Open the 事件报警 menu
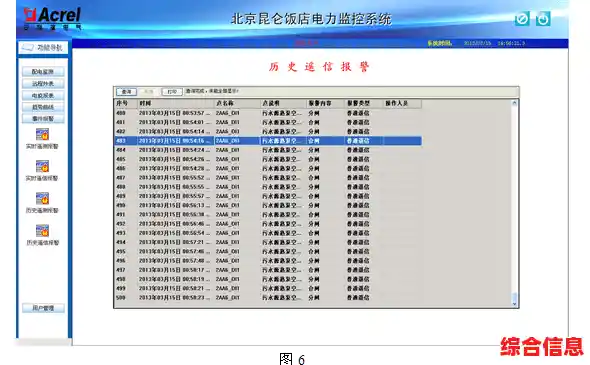Viewport: 590px width, 365px height. (43, 119)
